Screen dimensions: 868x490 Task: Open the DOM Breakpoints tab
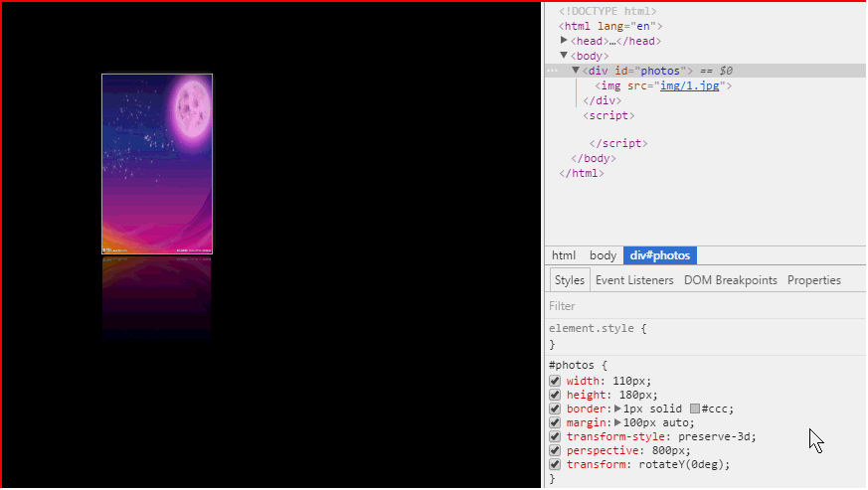click(x=730, y=280)
